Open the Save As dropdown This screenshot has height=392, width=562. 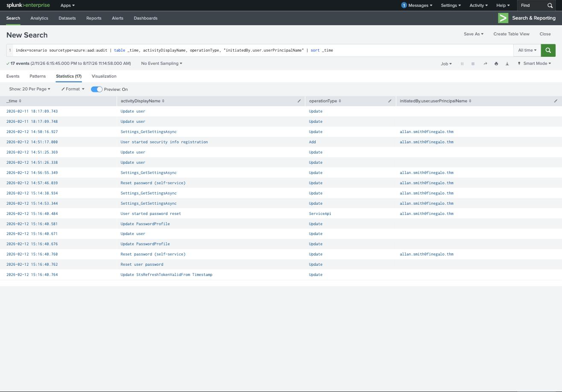point(474,34)
